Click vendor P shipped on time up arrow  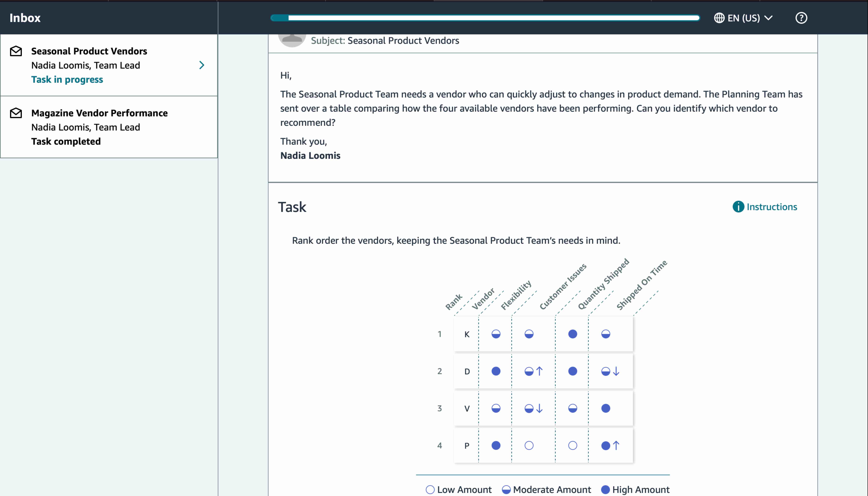616,445
